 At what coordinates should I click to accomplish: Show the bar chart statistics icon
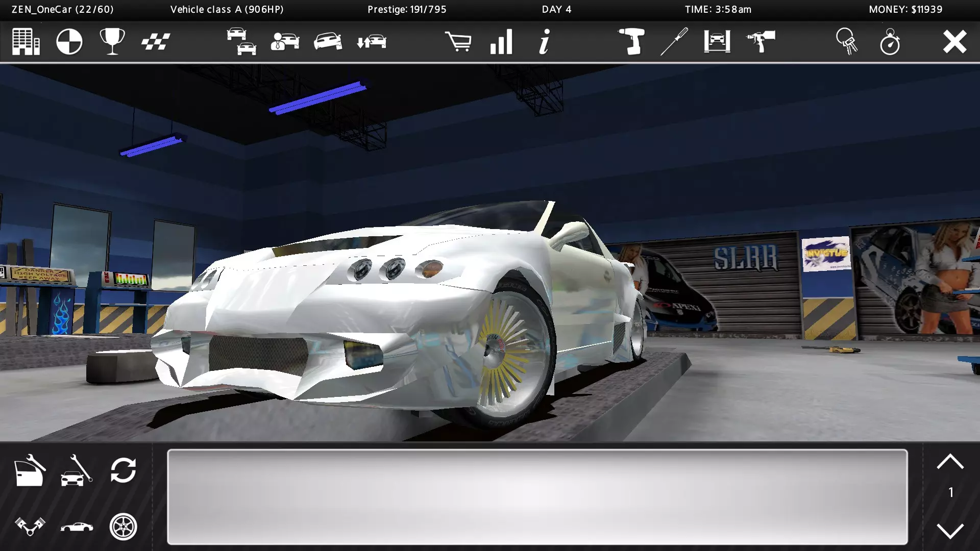[501, 42]
